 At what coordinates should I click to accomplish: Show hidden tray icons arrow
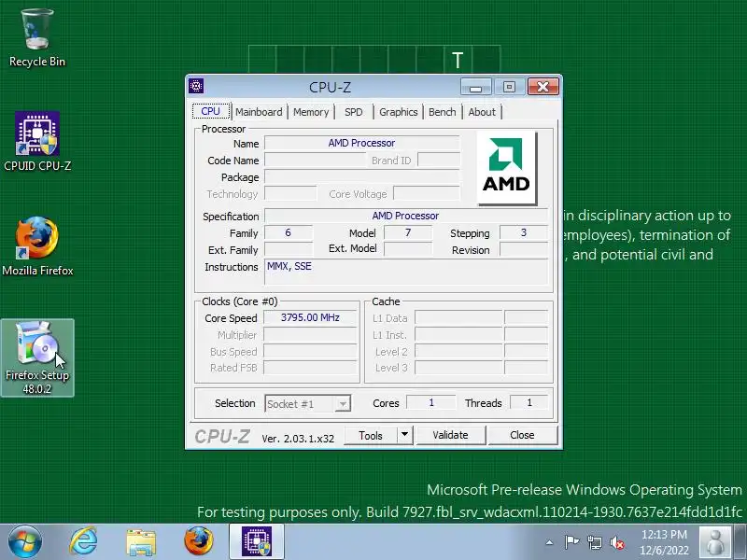click(549, 542)
